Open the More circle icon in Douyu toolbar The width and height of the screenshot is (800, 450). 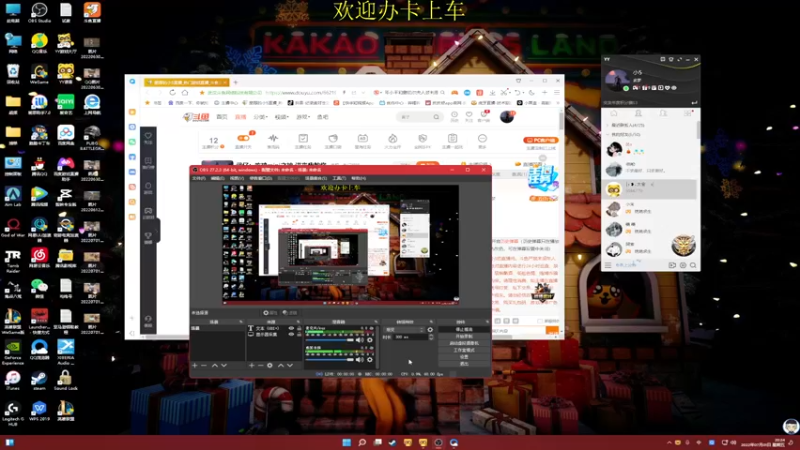click(482, 138)
